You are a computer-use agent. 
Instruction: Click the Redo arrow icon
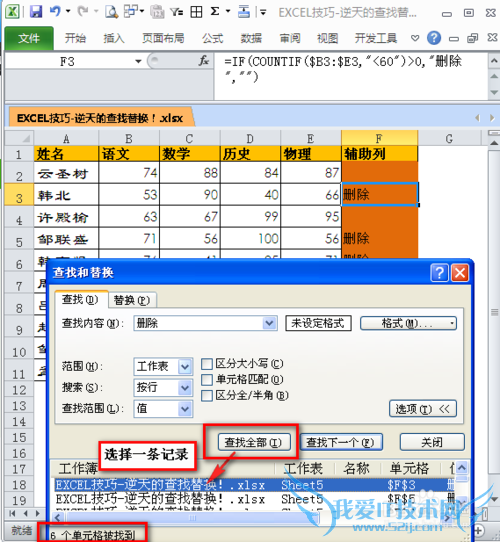click(83, 11)
